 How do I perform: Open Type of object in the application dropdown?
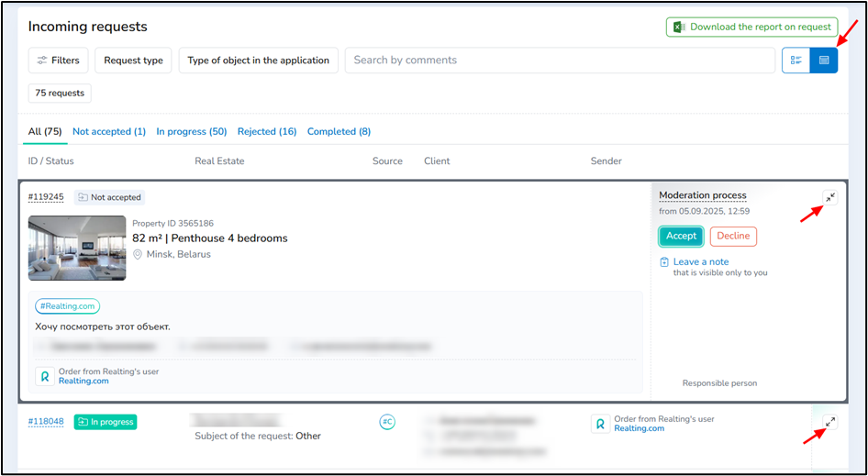258,61
